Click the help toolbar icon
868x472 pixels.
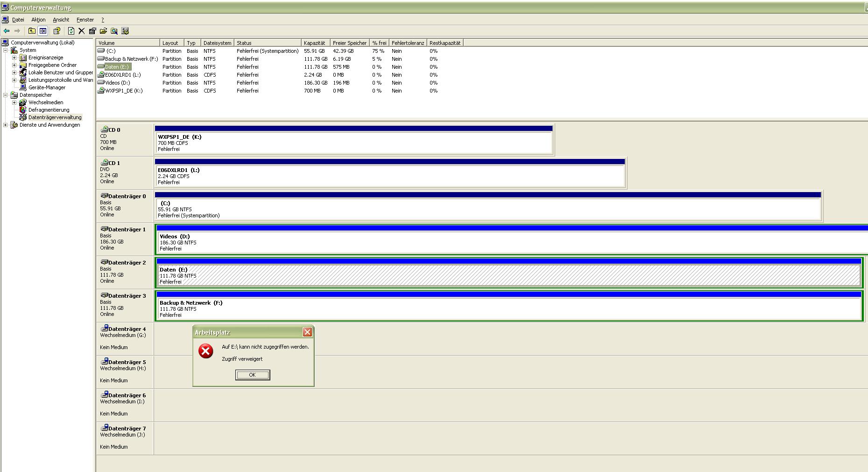point(57,31)
